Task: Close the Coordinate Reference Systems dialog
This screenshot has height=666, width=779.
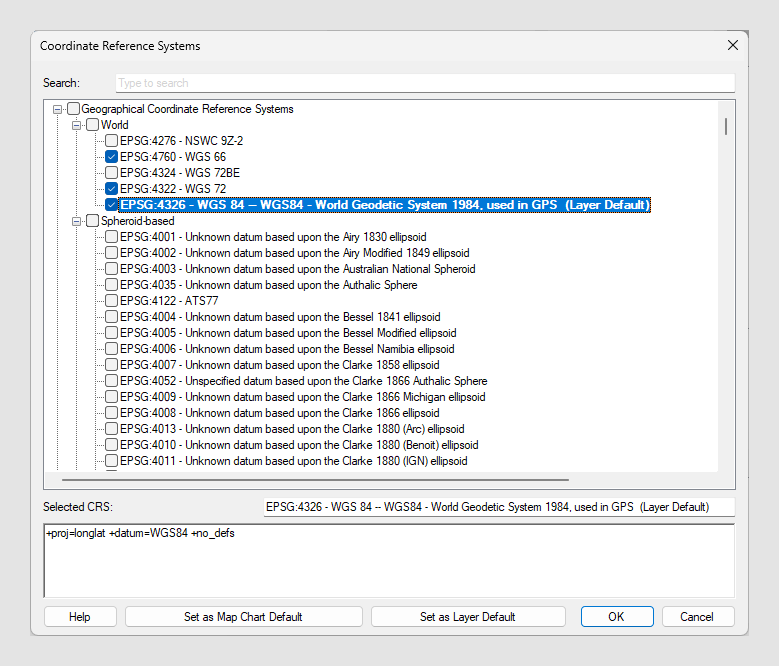Action: coord(733,45)
